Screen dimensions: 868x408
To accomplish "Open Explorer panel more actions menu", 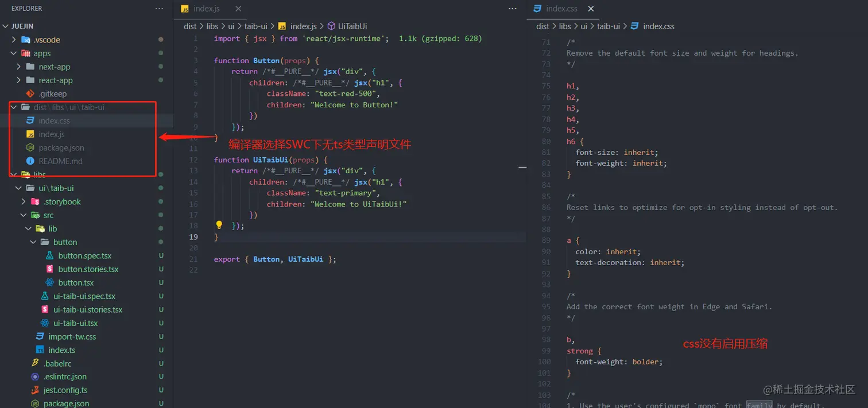I will [159, 9].
